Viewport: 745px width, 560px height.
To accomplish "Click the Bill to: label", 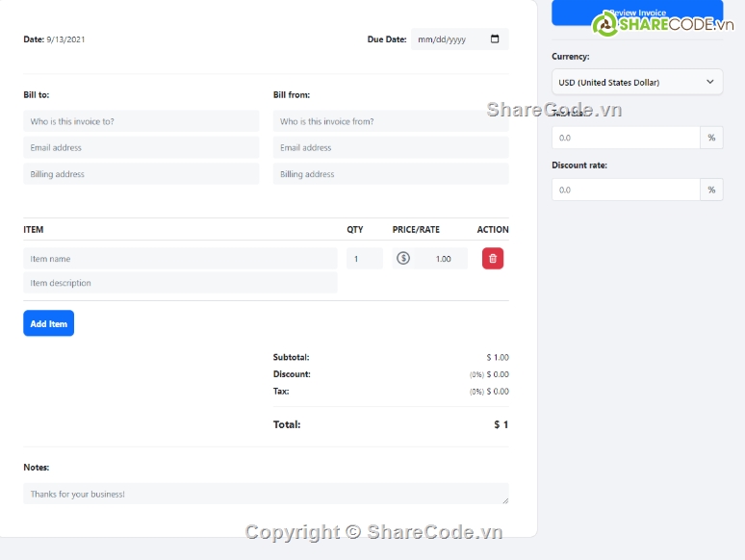I will [37, 94].
